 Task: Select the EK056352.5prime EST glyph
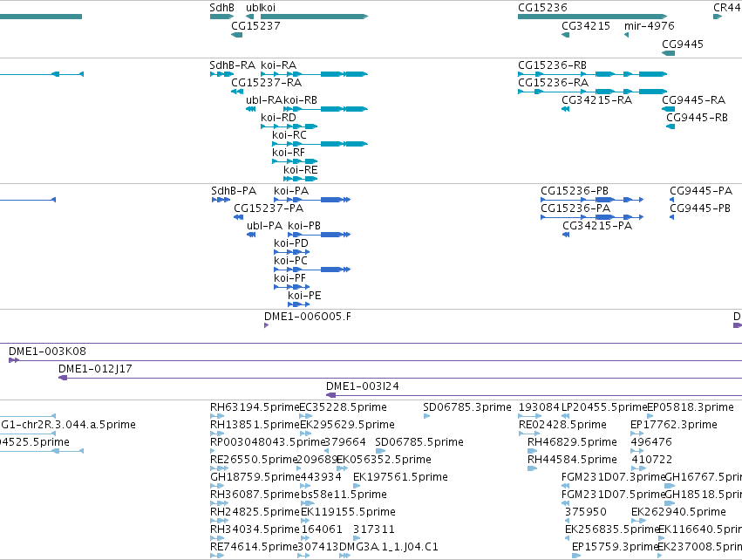[342, 468]
